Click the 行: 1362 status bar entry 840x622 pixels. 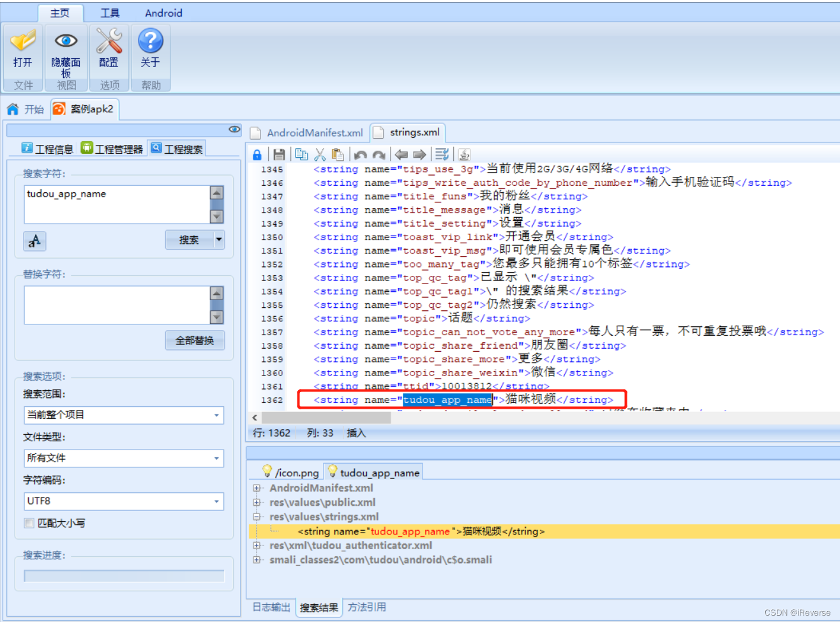pos(271,433)
